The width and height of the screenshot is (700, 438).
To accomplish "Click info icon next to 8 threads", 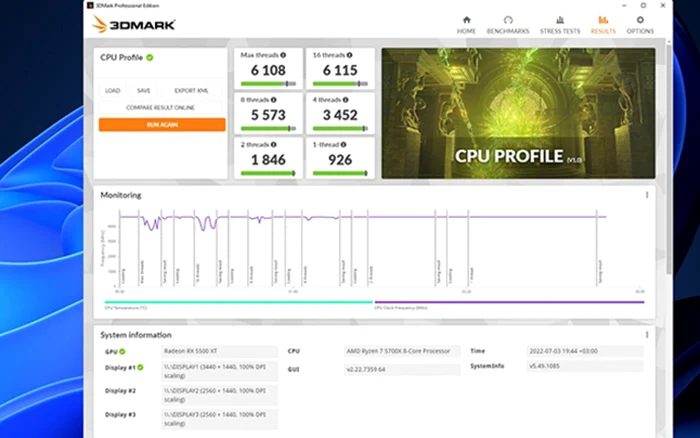I will click(x=274, y=100).
